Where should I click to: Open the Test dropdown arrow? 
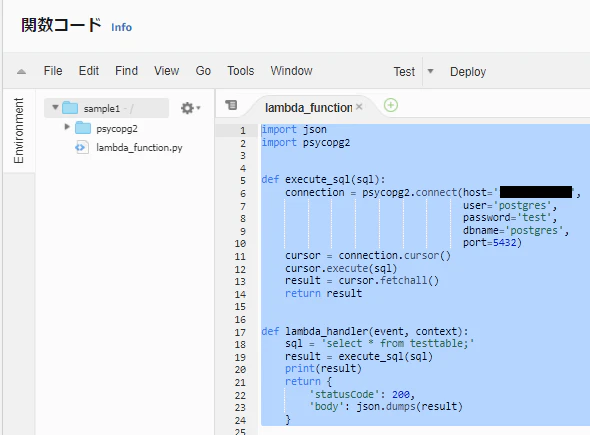(430, 71)
